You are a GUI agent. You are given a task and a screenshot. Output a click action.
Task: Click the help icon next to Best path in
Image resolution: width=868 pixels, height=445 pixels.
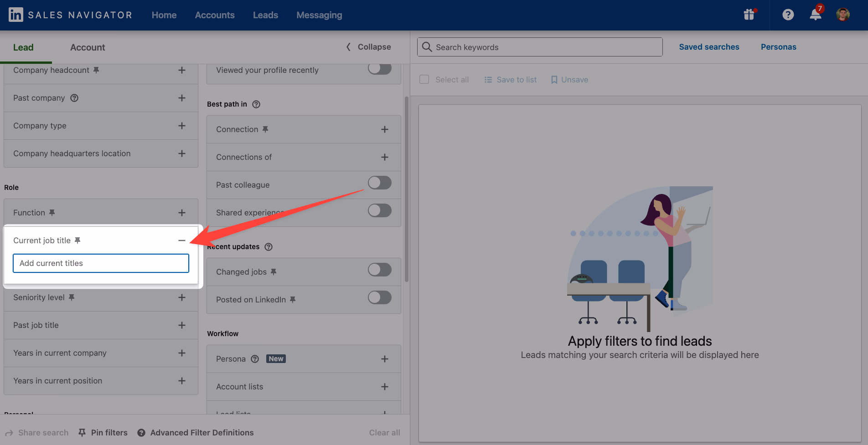tap(256, 104)
